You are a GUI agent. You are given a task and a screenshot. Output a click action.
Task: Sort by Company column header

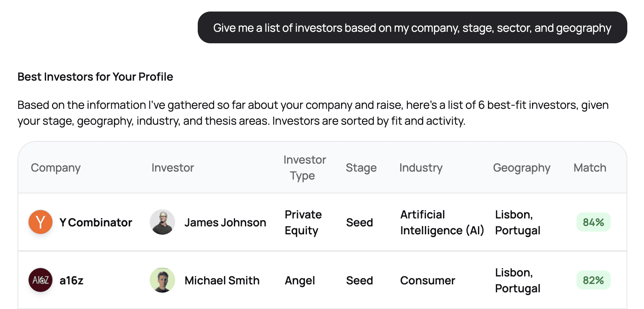pos(56,168)
